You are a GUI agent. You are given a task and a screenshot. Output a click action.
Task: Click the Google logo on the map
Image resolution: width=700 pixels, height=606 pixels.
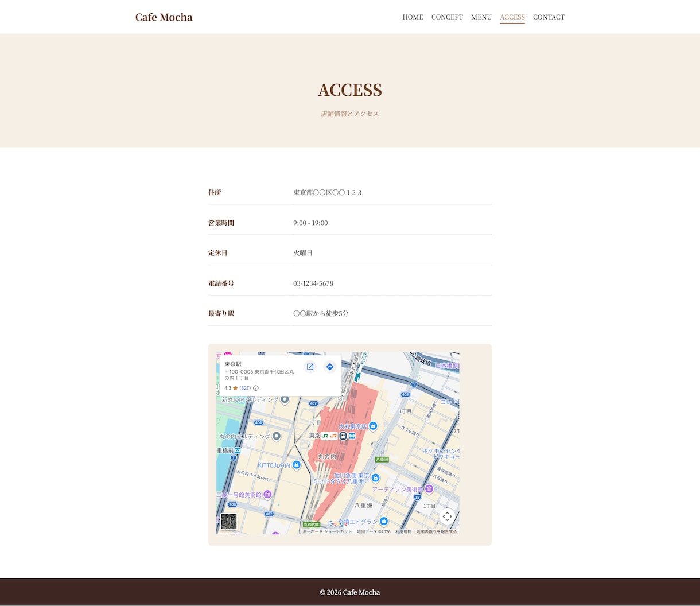pos(337,524)
